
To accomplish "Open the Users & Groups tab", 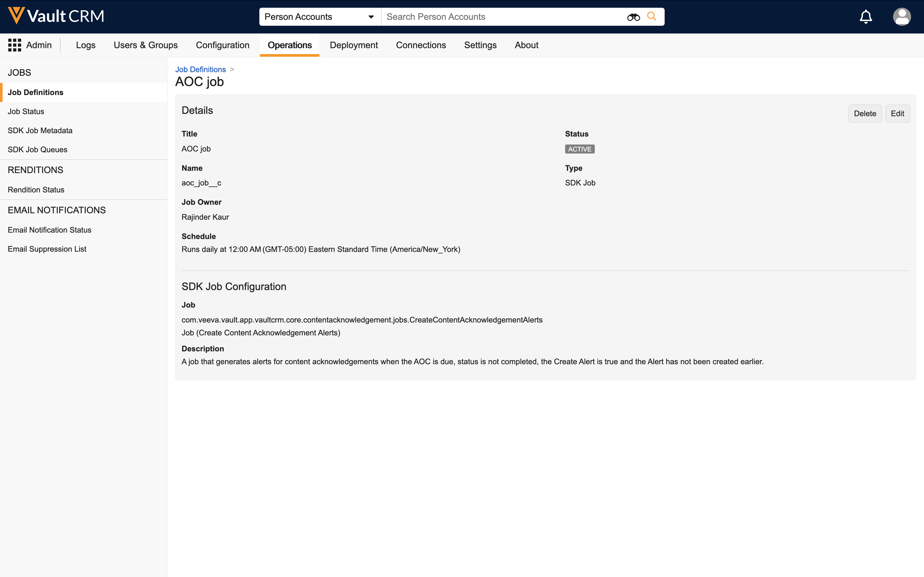I will (x=145, y=45).
